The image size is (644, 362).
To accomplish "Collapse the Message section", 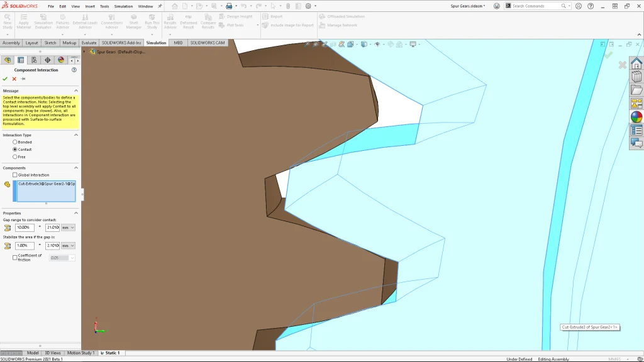I will point(76,90).
